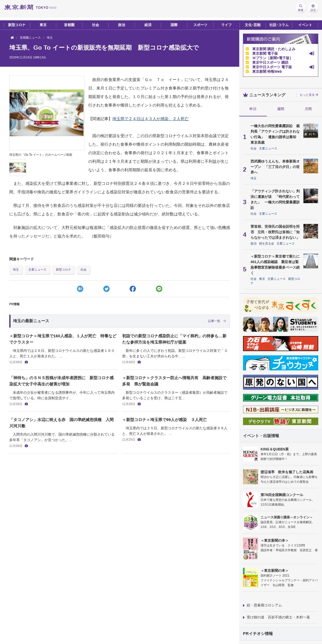Click the 社会 keyword tag button

[84, 270]
